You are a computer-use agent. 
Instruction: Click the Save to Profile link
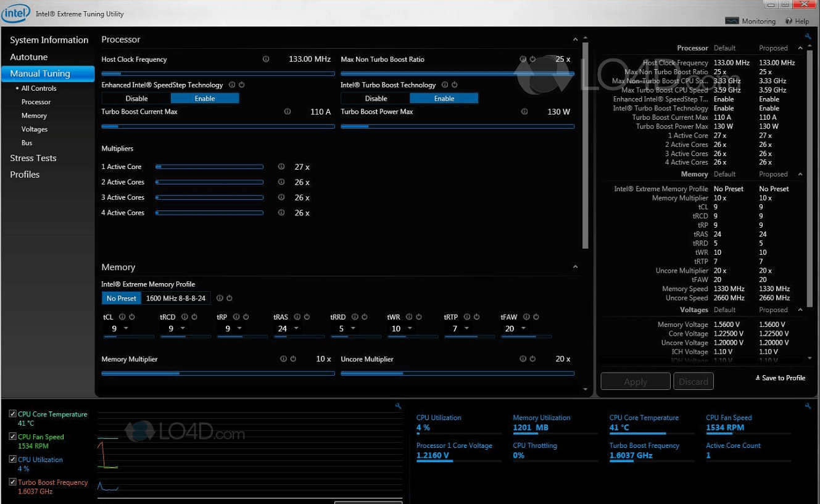pos(780,378)
